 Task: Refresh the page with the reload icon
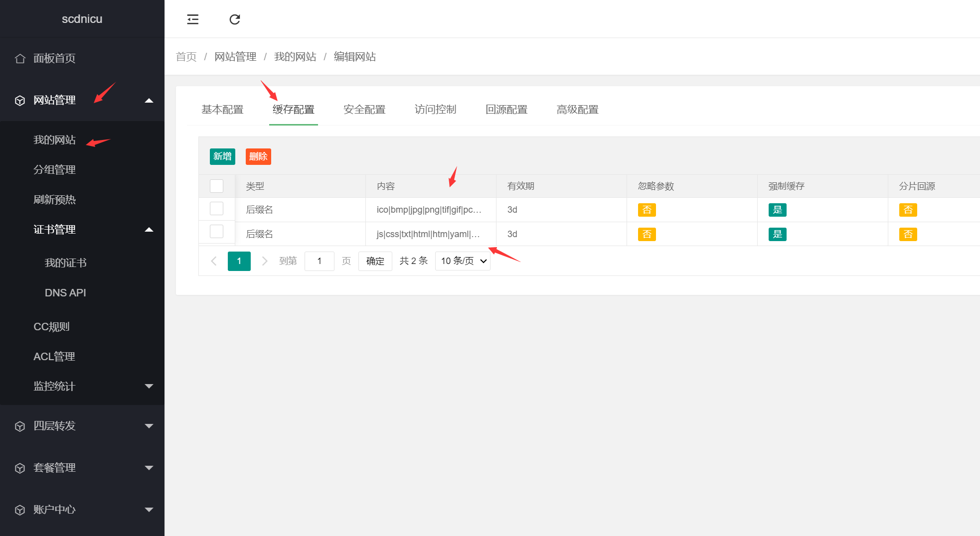pos(234,19)
